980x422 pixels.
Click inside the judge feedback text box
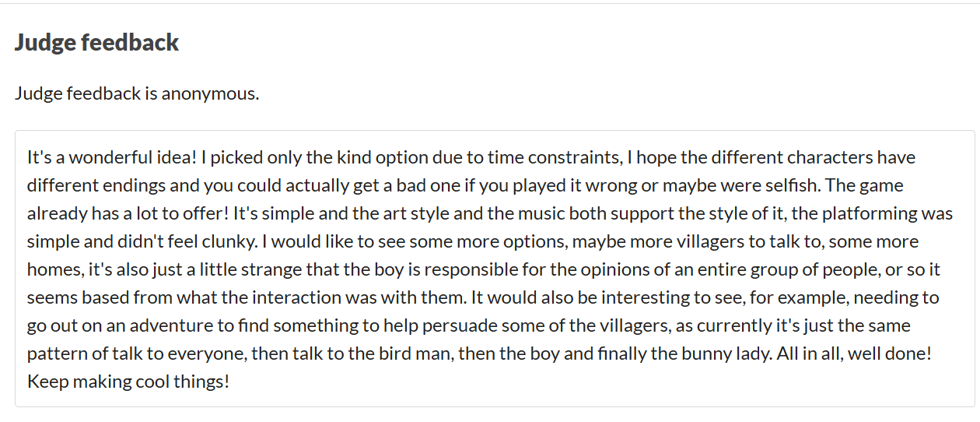tap(495, 269)
